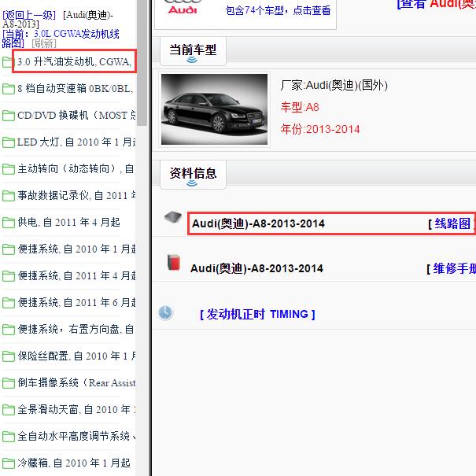Click the gray wiring diagram box icon

(173, 217)
